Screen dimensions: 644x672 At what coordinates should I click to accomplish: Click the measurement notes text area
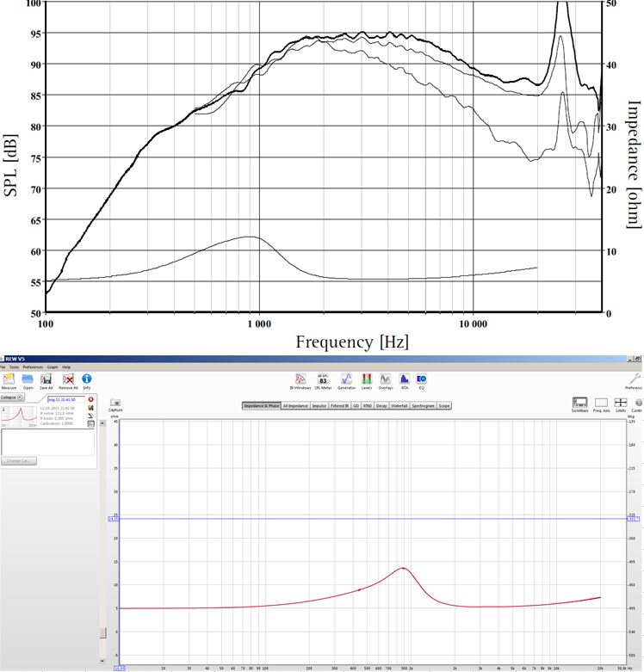coord(47,442)
